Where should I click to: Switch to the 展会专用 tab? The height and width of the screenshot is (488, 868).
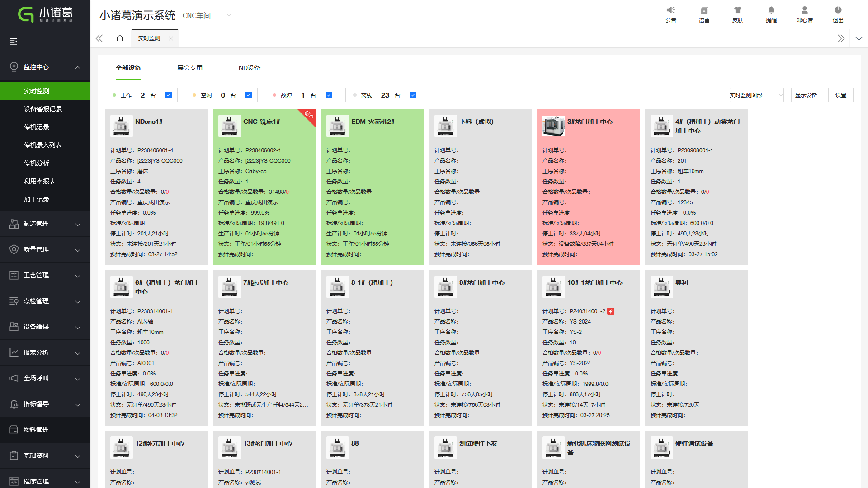click(x=189, y=68)
